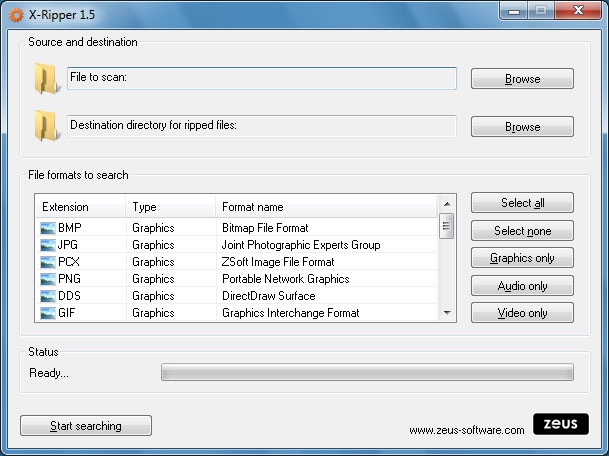Open the www.zeus-software.com link
Image resolution: width=609 pixels, height=456 pixels.
pyautogui.click(x=467, y=430)
